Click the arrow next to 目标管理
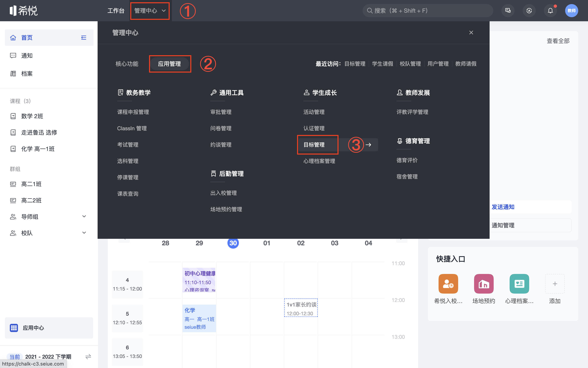This screenshot has height=368, width=588. pyautogui.click(x=368, y=145)
